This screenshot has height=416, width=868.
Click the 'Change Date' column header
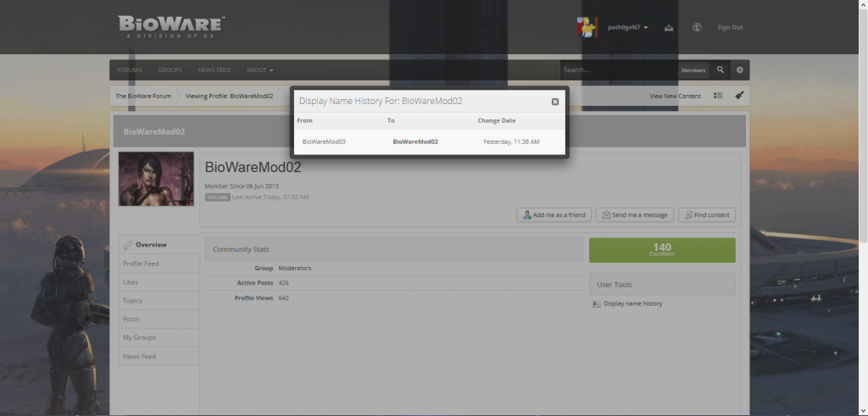[x=497, y=120]
